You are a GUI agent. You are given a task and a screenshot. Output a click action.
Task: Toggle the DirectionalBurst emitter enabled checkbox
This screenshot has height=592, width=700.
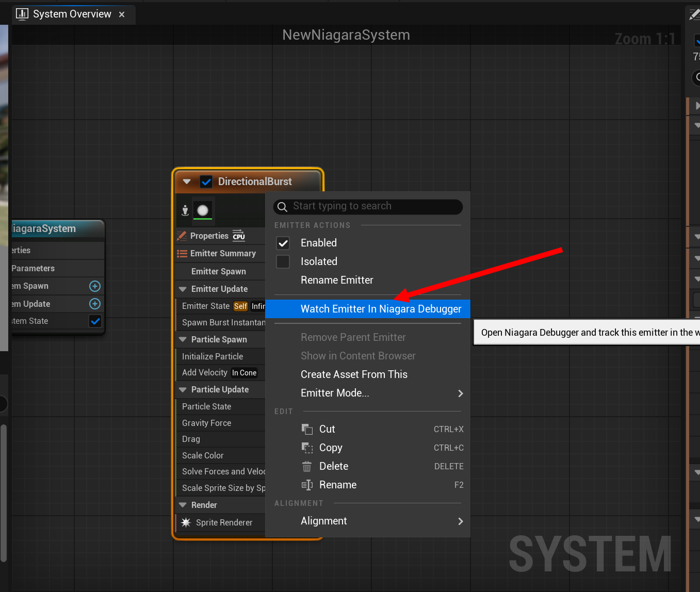coord(206,182)
